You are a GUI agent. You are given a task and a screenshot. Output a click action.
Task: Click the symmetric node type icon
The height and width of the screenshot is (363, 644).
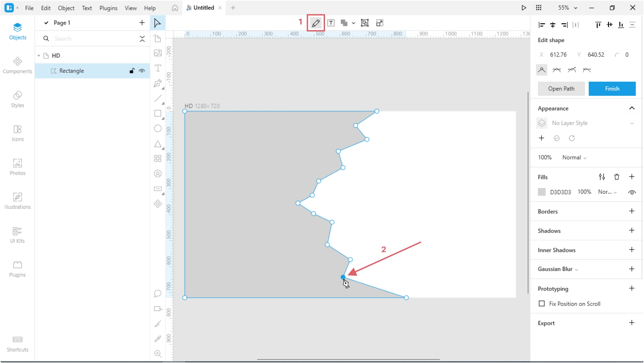(x=557, y=70)
